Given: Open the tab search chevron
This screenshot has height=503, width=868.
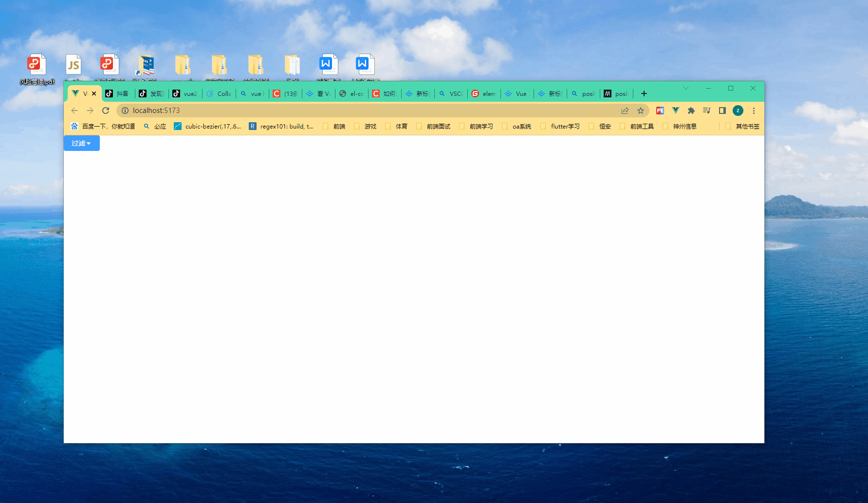Looking at the screenshot, I should pos(686,88).
